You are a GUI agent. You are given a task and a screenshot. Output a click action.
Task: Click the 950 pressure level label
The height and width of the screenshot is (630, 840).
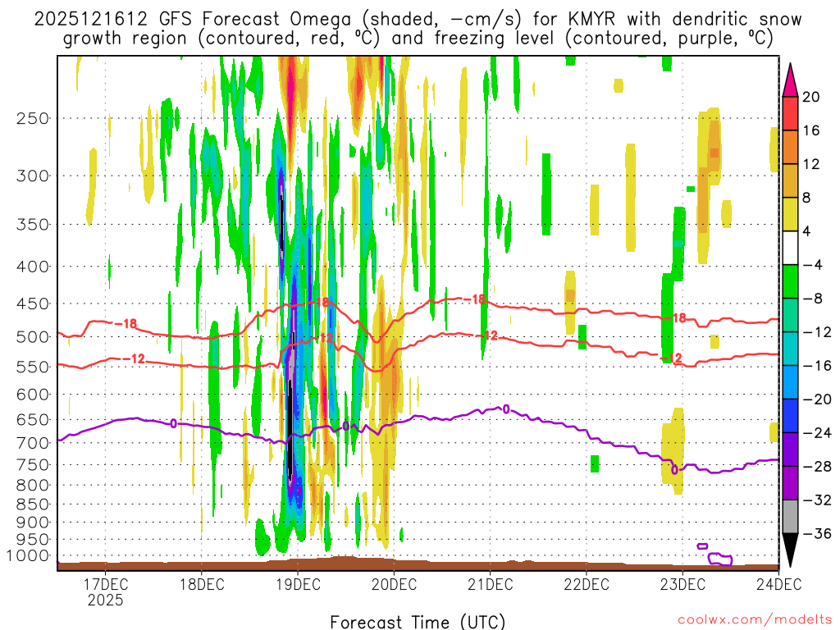click(x=32, y=540)
